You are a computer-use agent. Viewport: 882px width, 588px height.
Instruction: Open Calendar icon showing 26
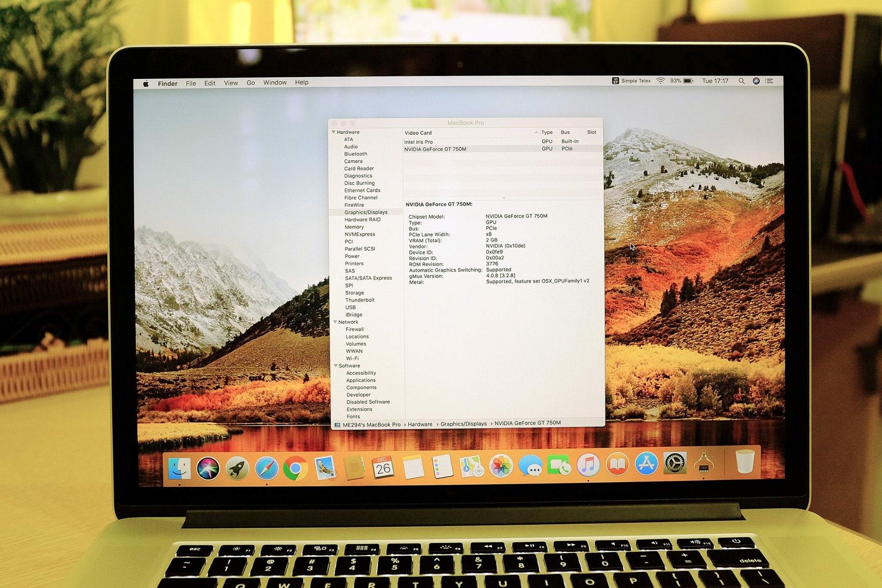383,467
